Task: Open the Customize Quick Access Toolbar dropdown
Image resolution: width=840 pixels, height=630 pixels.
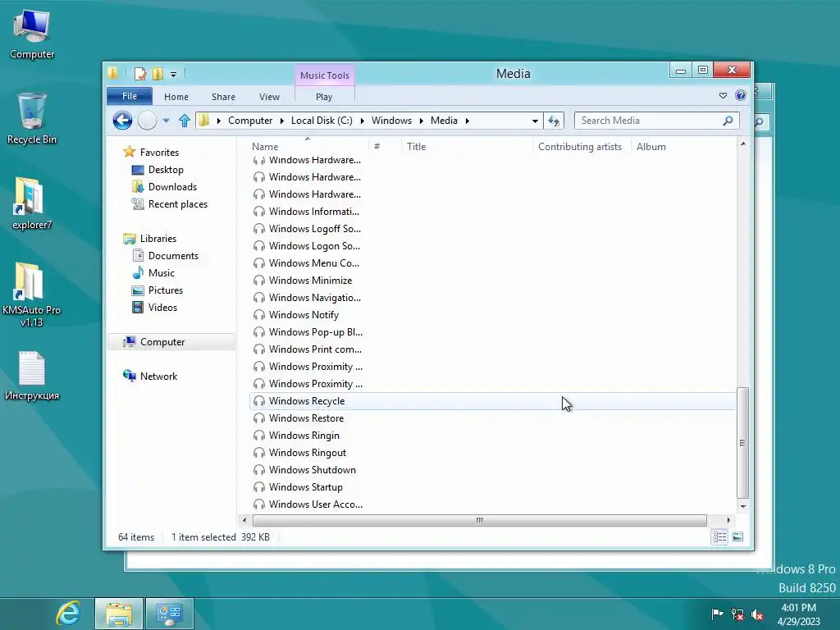Action: 174,75
